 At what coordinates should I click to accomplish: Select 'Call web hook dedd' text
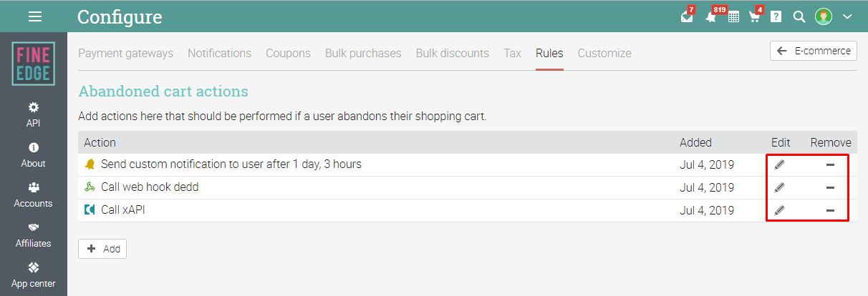(150, 187)
